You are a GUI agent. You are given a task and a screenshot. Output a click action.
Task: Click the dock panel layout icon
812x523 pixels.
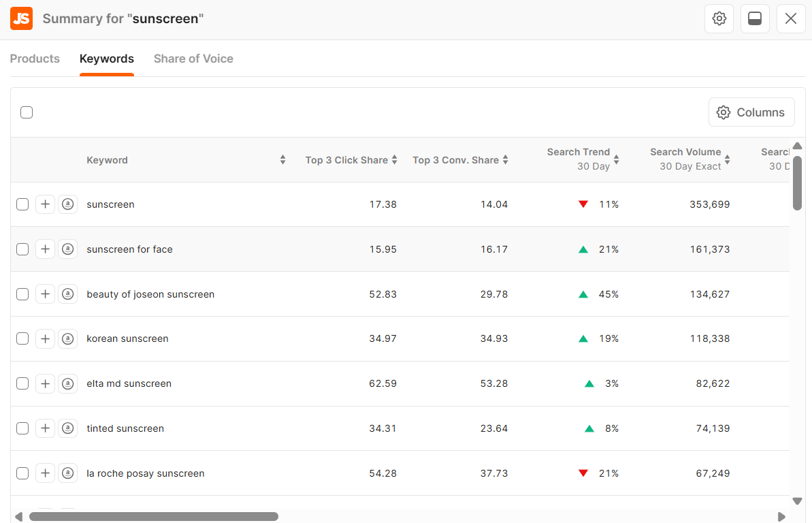755,18
